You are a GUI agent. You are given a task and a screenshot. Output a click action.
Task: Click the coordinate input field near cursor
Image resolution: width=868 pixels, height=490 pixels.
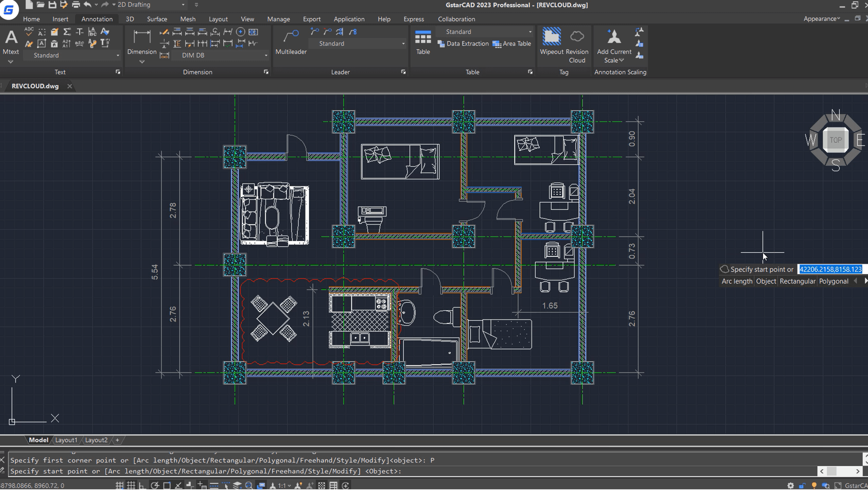click(x=832, y=269)
